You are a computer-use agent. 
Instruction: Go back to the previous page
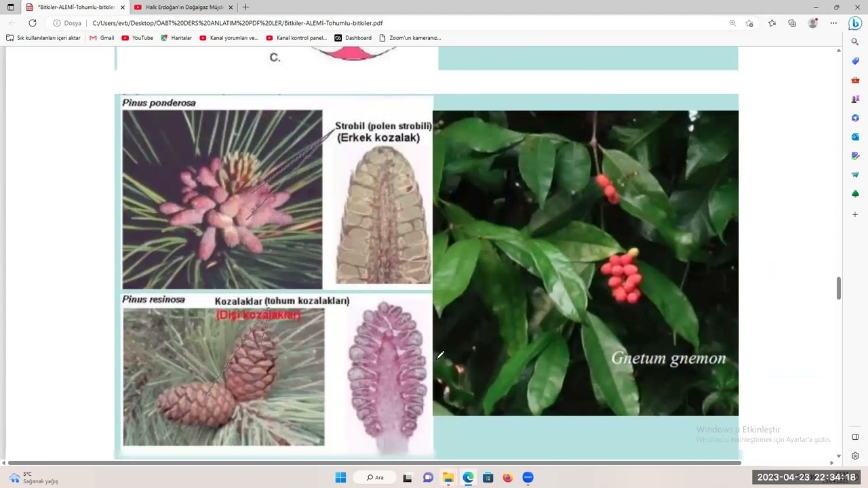pyautogui.click(x=12, y=23)
